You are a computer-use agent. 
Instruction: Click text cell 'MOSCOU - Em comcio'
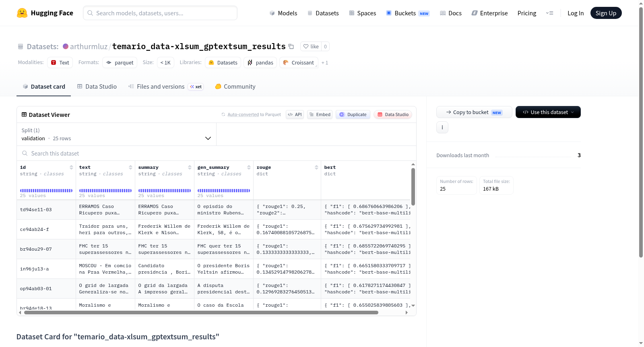pos(105,269)
